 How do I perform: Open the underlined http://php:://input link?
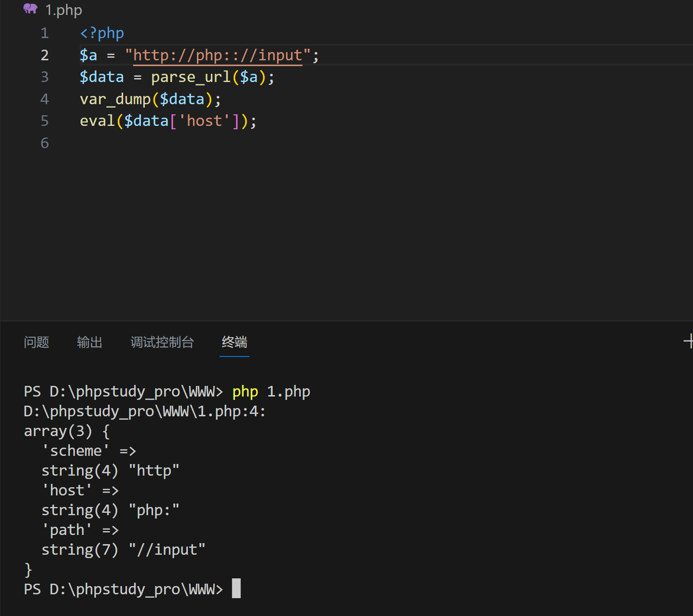(218, 55)
